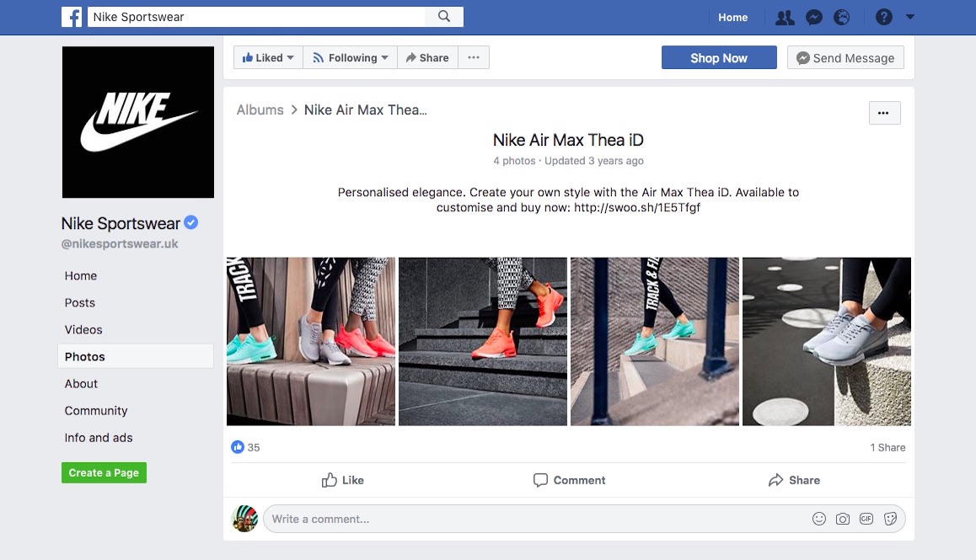Open the photo of teal shoes by railing
Viewport: 976px width, 560px height.
[x=655, y=342]
